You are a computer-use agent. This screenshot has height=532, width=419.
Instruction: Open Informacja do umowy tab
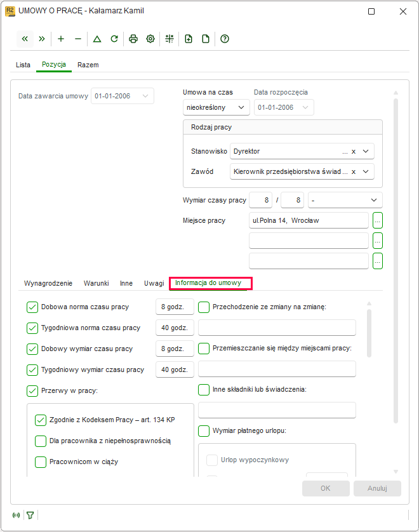point(208,283)
